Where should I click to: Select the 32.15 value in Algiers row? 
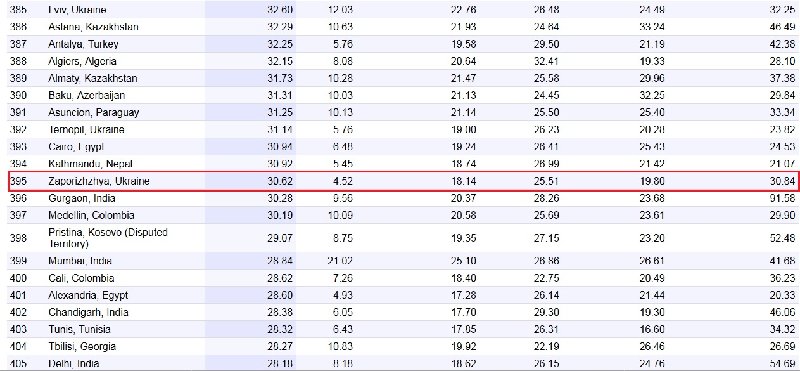280,61
